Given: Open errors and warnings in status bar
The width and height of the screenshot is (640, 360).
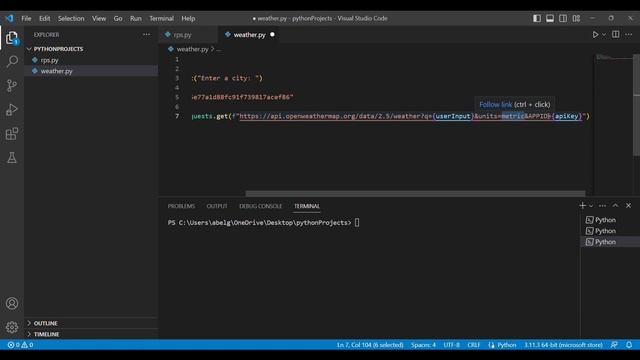Looking at the screenshot, I should click(20, 345).
